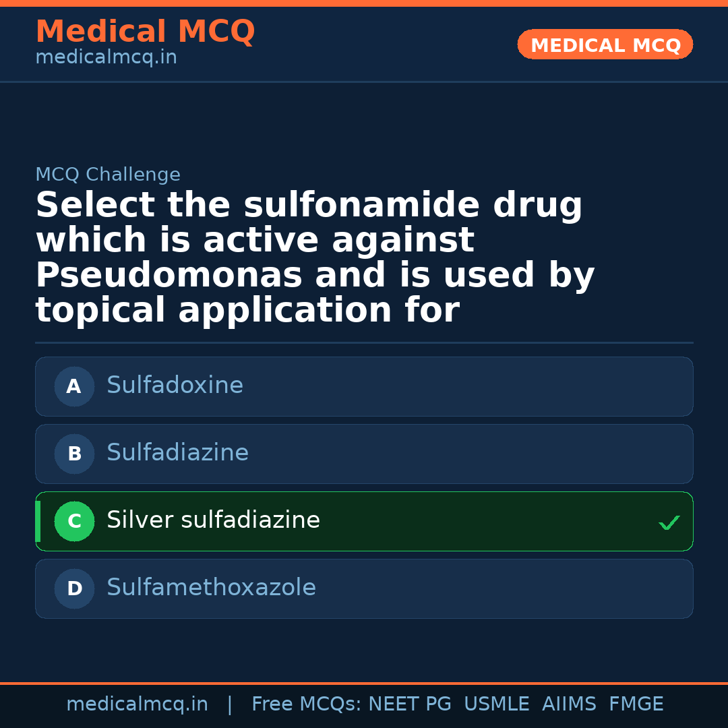Click the Free MCQs footer label
This screenshot has width=728, height=728.
pos(307,704)
